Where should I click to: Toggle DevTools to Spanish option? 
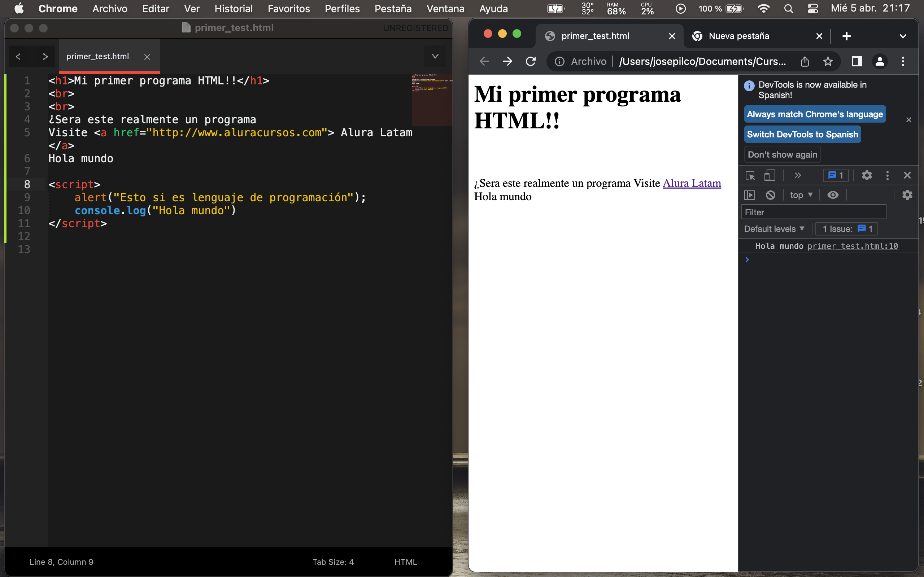click(x=802, y=134)
